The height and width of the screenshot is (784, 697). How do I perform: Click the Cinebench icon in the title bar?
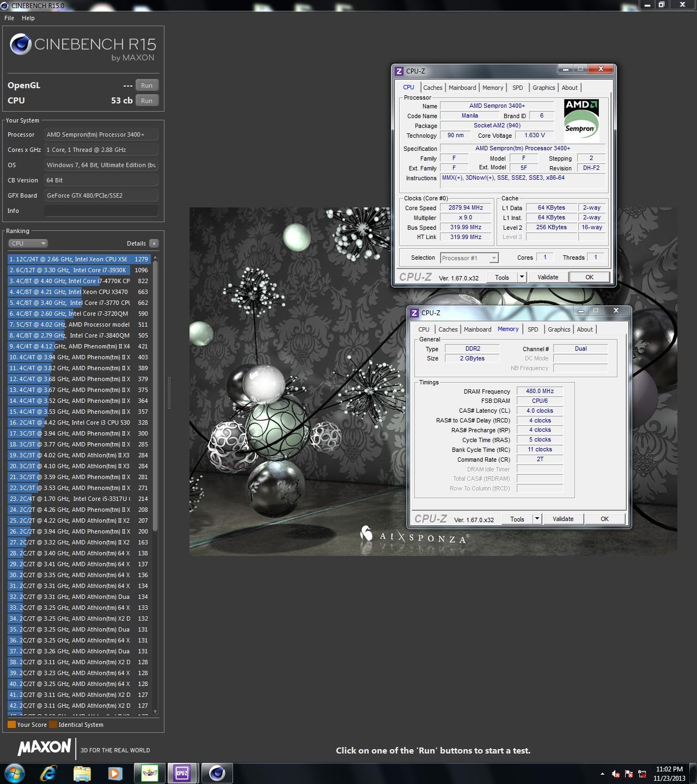[4, 5]
